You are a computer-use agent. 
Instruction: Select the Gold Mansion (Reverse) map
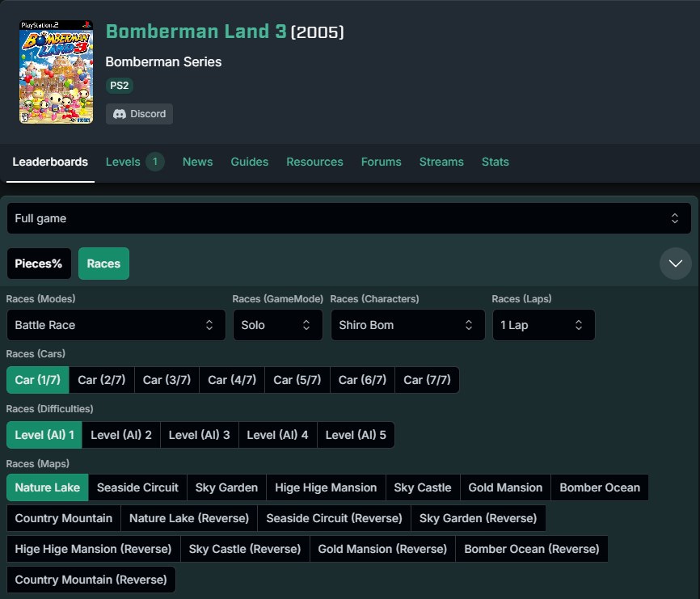coord(382,549)
